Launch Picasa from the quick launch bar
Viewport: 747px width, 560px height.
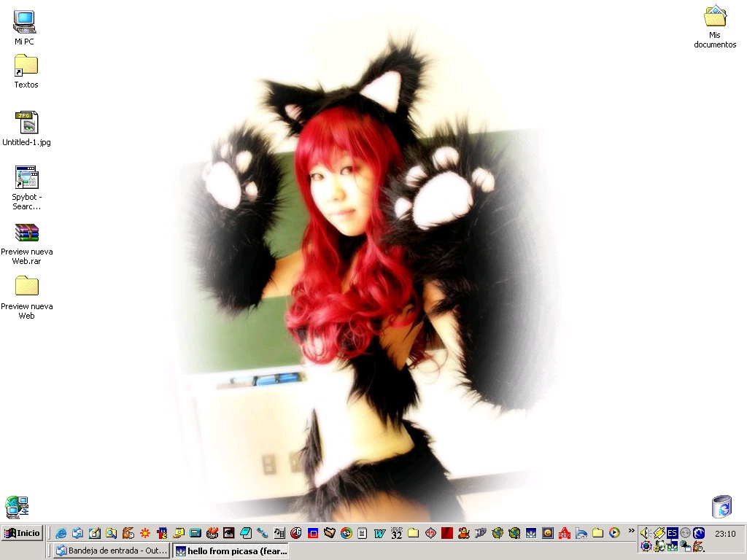point(531,533)
